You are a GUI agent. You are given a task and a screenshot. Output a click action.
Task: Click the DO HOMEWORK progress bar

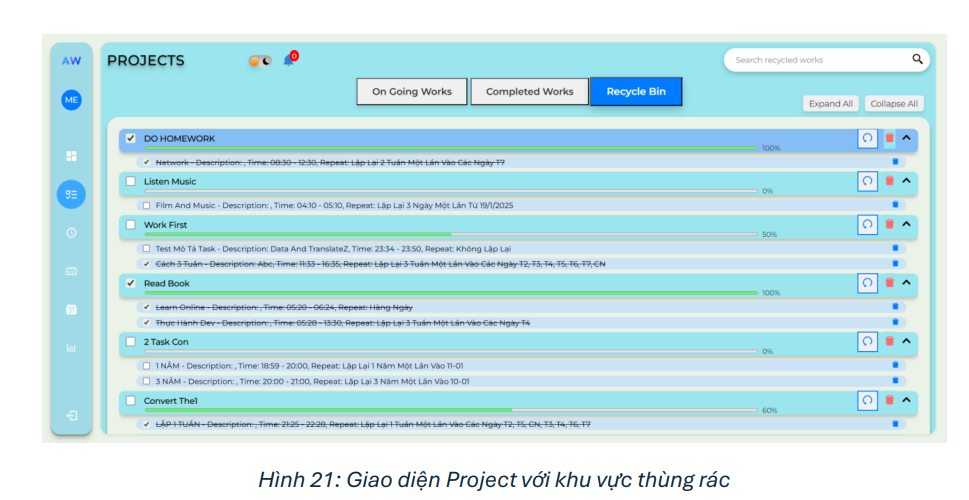click(451, 148)
